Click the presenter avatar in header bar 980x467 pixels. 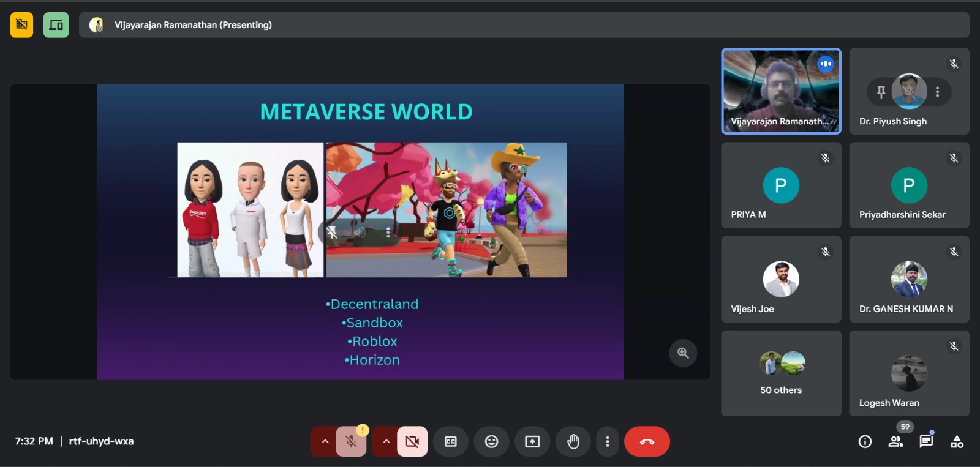(97, 25)
